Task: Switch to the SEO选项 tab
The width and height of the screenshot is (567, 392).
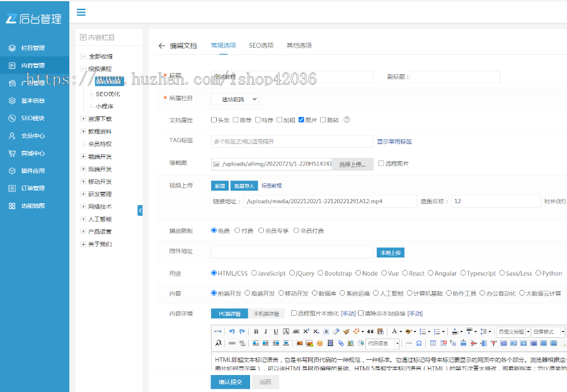Action: pyautogui.click(x=261, y=45)
